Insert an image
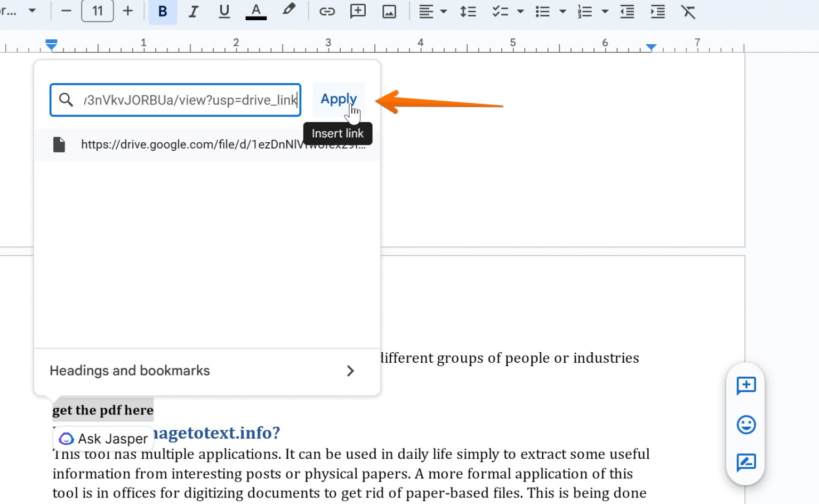This screenshot has height=504, width=819. [389, 11]
